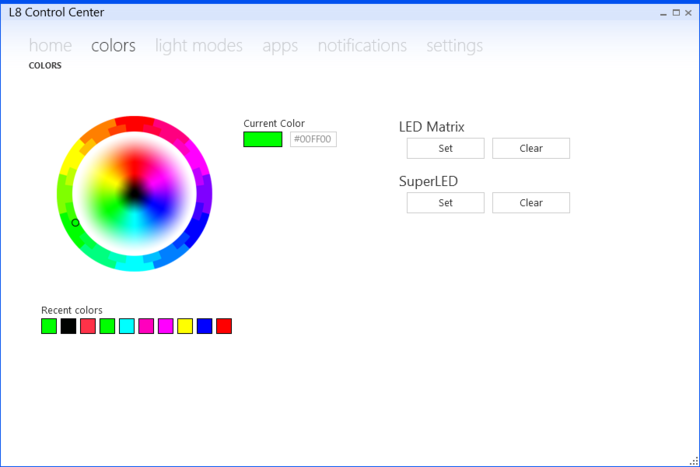The width and height of the screenshot is (700, 467).
Task: Pick orange on the outer hue ring
Action: (99, 132)
